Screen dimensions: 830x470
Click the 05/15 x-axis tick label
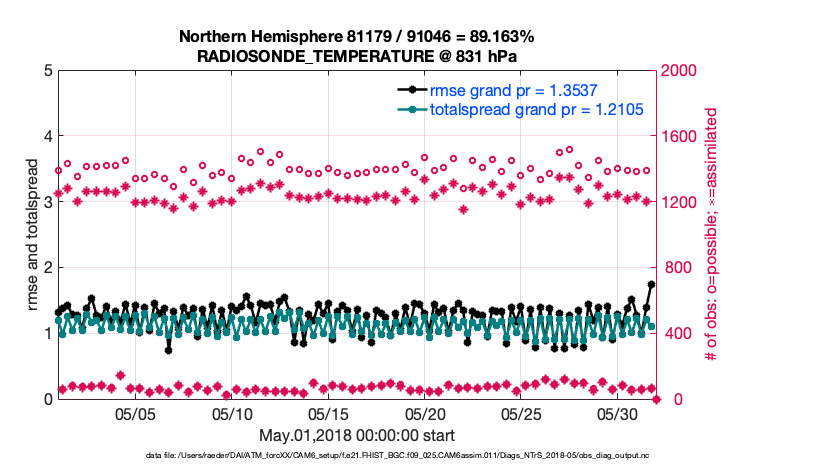click(x=329, y=414)
